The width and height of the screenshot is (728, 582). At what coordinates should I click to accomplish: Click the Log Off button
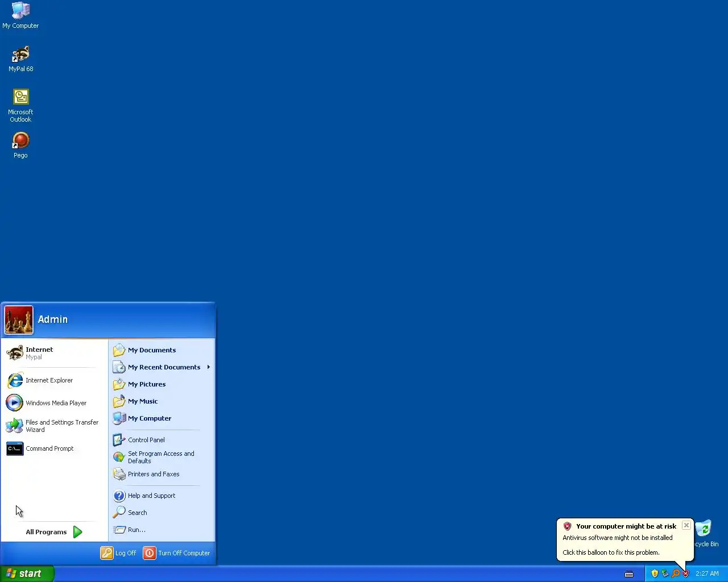click(119, 553)
